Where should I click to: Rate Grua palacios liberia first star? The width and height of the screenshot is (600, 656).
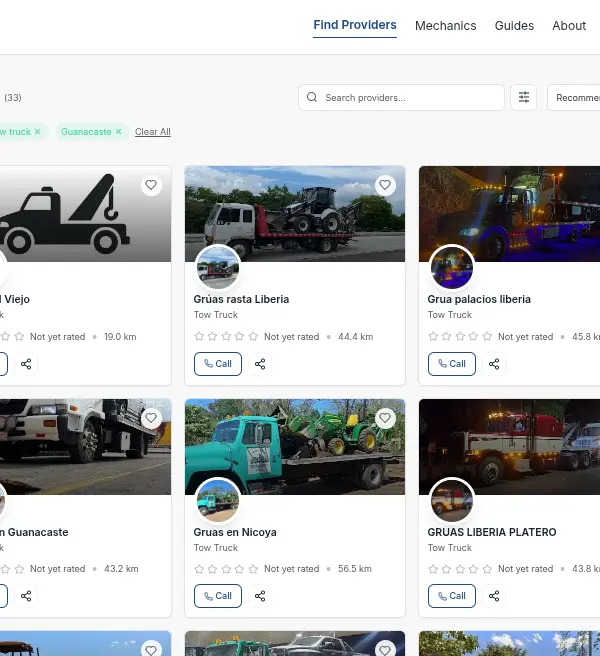[433, 336]
